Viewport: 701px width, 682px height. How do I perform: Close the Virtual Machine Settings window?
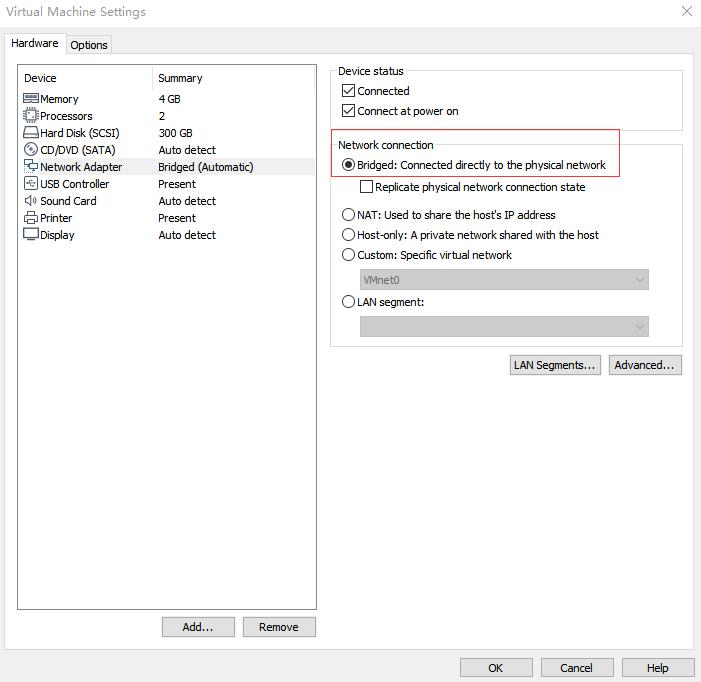click(x=687, y=11)
